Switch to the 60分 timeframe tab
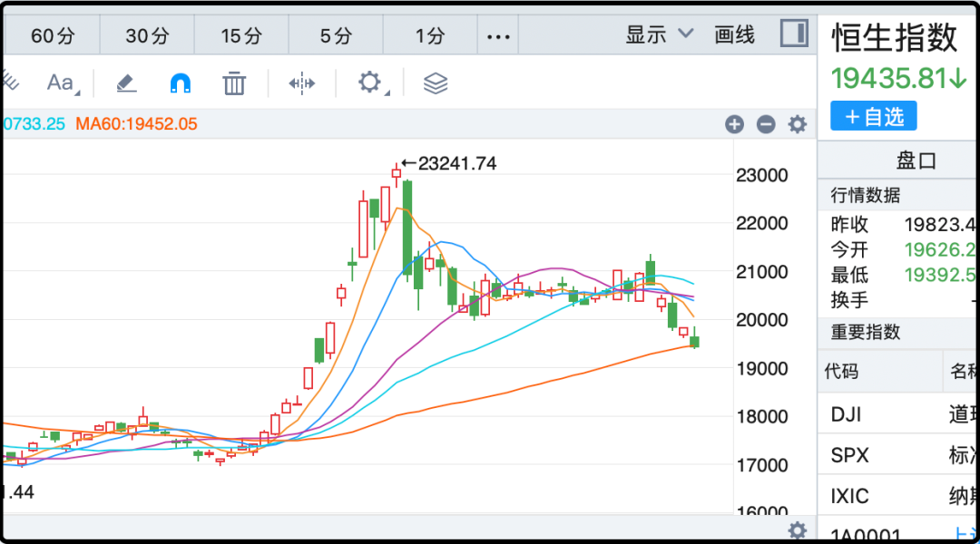980x544 pixels. (54, 36)
